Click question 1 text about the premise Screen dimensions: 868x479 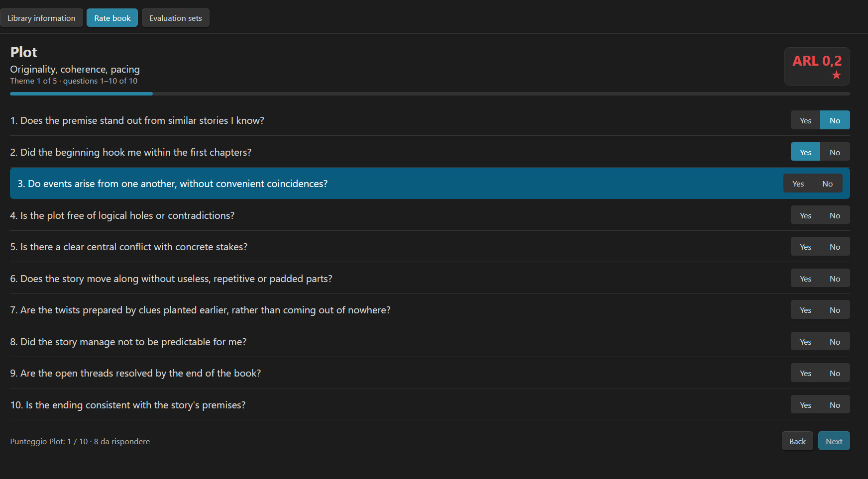(137, 120)
